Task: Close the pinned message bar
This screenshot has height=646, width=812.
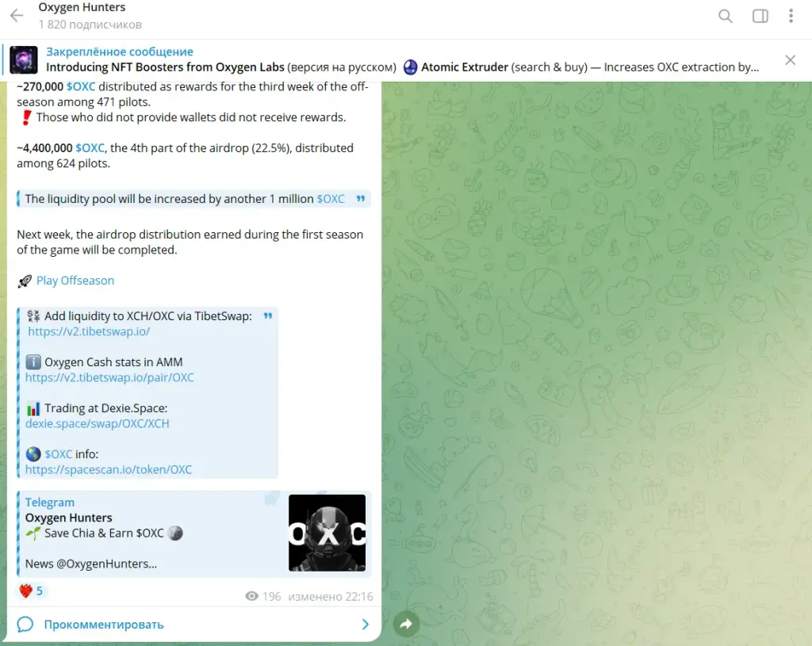Action: (x=791, y=60)
